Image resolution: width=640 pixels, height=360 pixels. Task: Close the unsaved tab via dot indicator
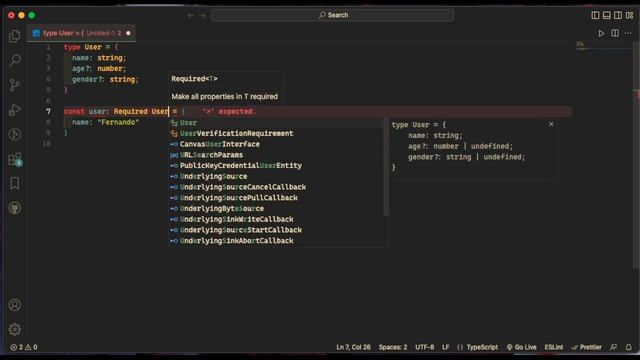pos(128,33)
